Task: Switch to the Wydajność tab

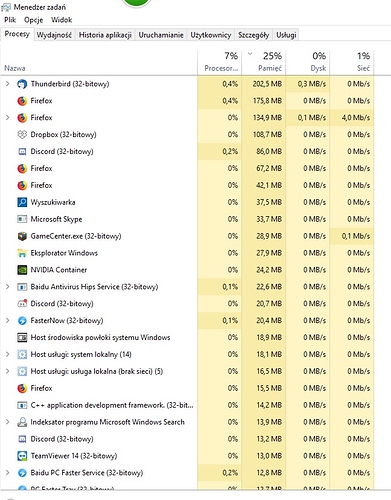Action: coord(54,35)
